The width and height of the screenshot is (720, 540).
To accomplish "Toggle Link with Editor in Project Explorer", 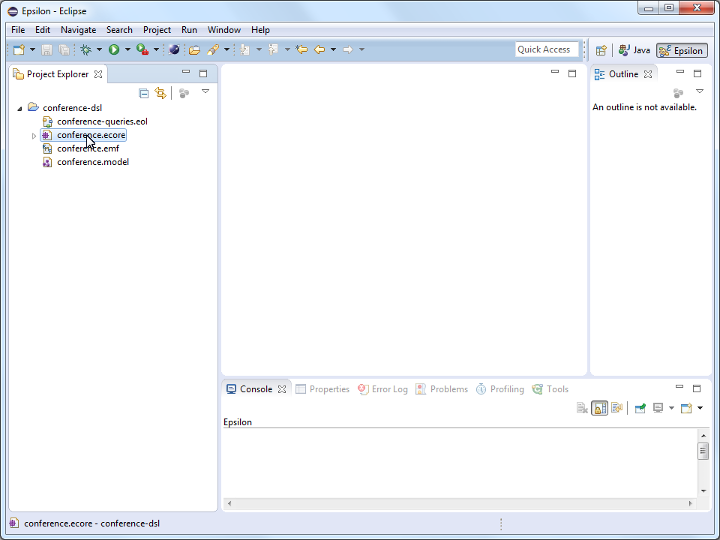I will pos(160,93).
